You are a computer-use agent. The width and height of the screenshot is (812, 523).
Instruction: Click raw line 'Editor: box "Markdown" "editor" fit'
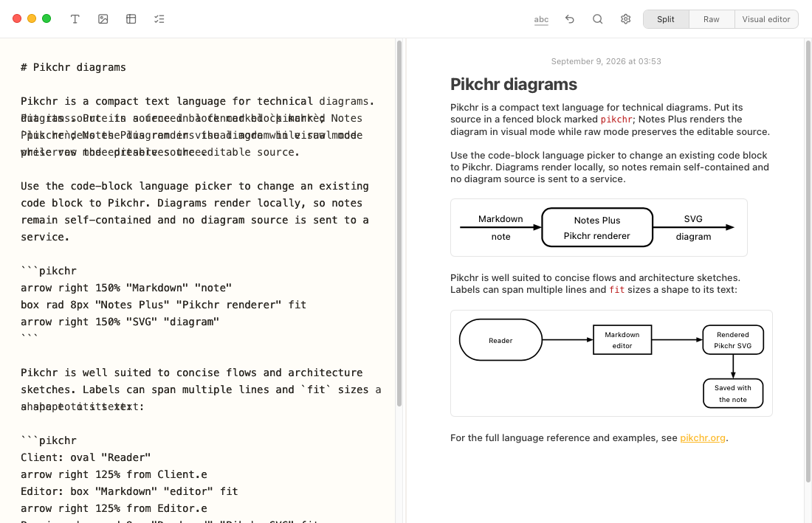coord(129,491)
